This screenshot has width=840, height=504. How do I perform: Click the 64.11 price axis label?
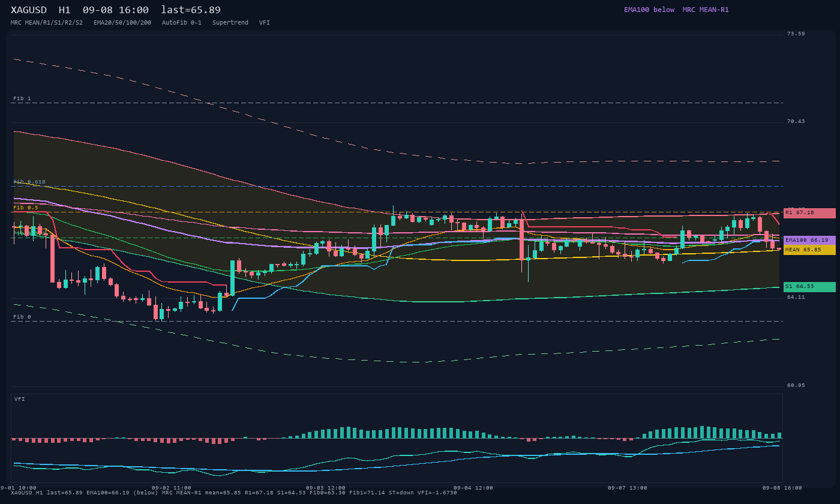[x=796, y=297]
